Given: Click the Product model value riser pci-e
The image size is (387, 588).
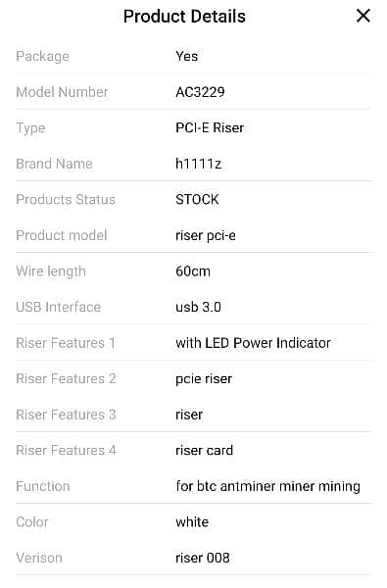Looking at the screenshot, I should coord(206,235).
